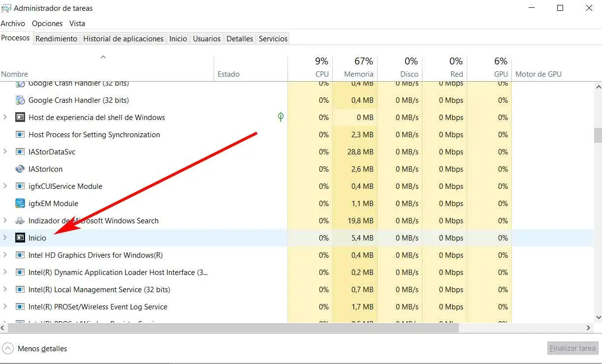Click the Windows Search indicator icon
Screen dimensions: 602x364
(20, 221)
